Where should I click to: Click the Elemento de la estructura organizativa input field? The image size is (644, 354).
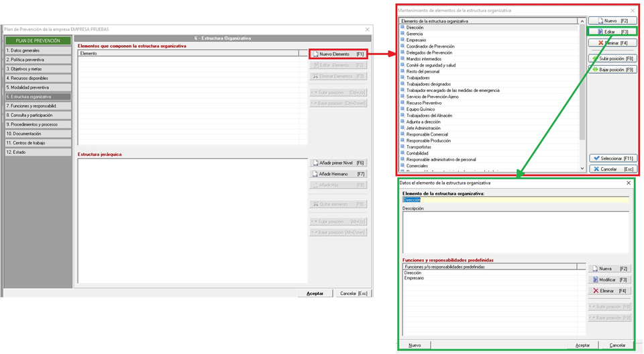coord(515,200)
